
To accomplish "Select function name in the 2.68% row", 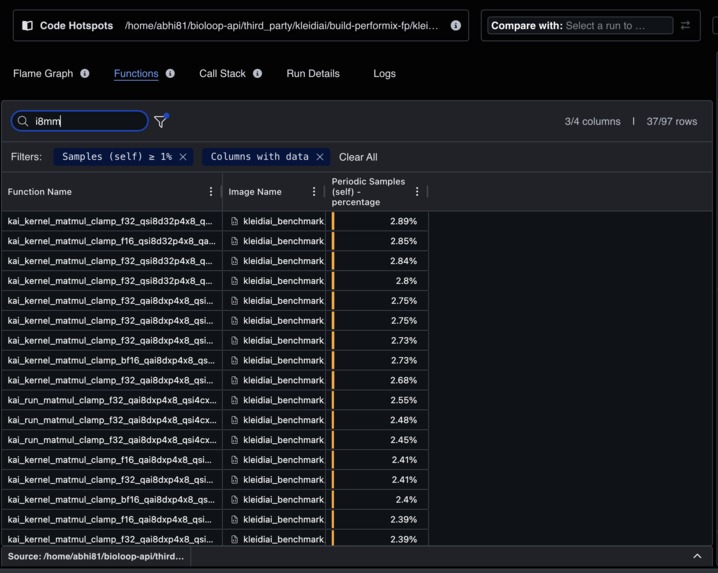I will [110, 380].
